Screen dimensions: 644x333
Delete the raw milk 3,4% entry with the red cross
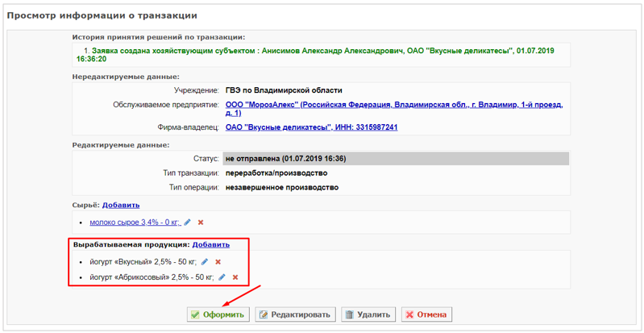pyautogui.click(x=201, y=223)
